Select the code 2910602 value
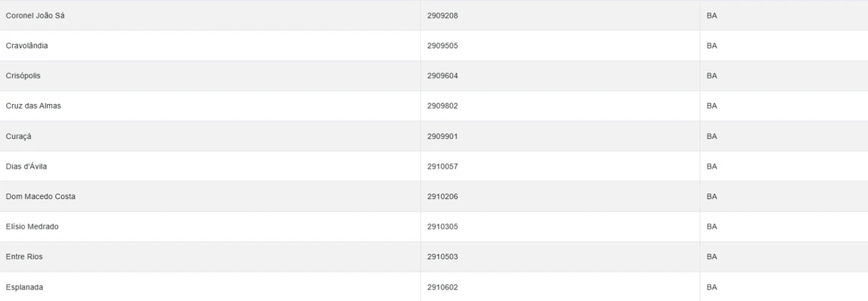Viewport: 868px width, 301px height. tap(443, 287)
